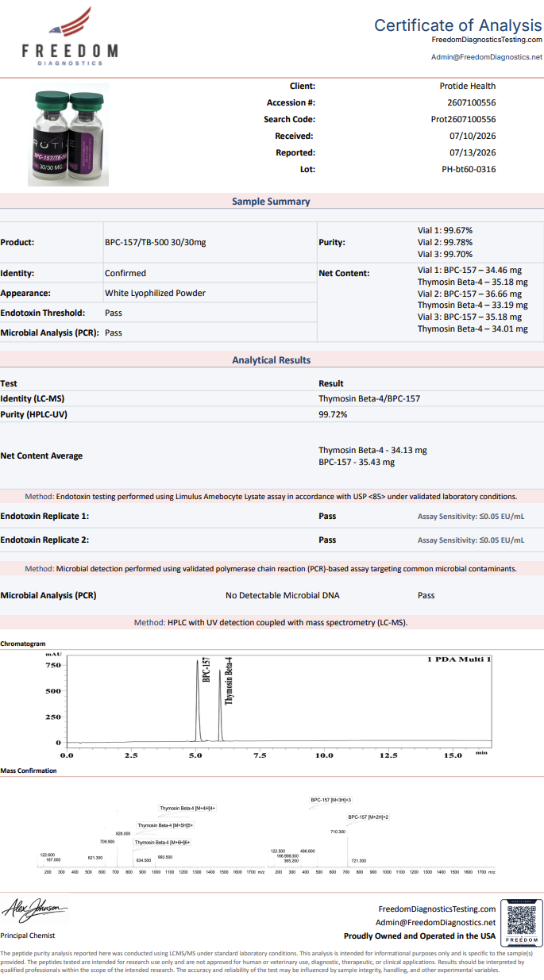Select Vial 2: BPC-157 – 36.66 mg
This screenshot has width=544, height=980.
coord(469,294)
